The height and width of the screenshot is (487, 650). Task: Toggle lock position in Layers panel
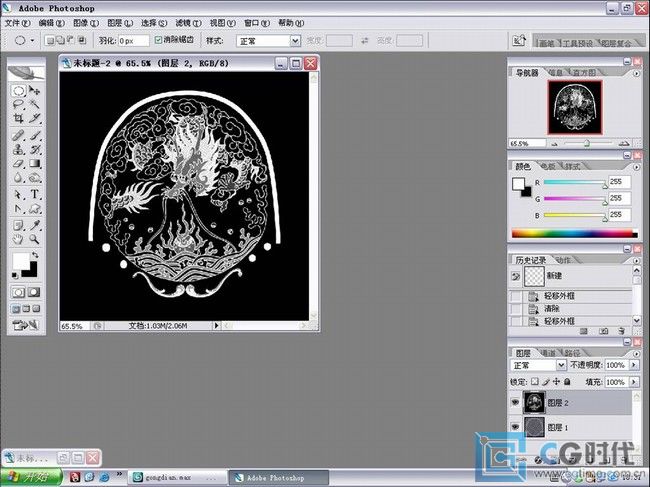[556, 381]
